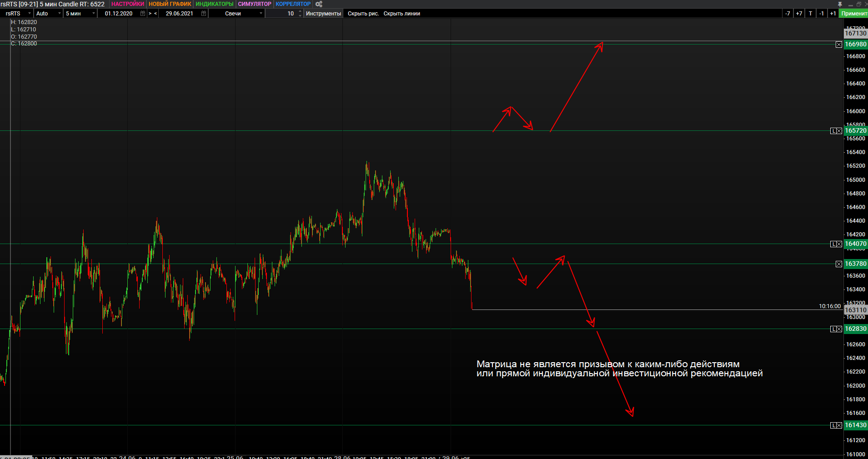Click Скрыть линии to hide lines

(402, 14)
